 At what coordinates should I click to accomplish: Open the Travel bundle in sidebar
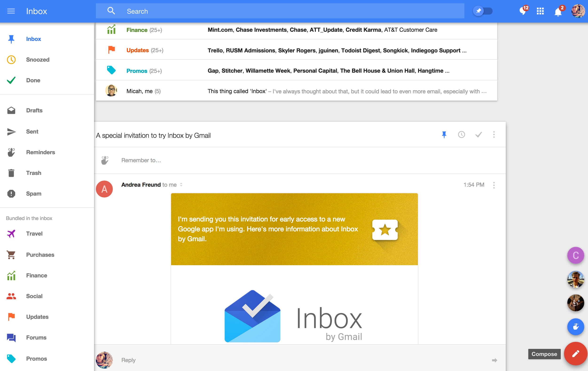[x=47, y=234]
